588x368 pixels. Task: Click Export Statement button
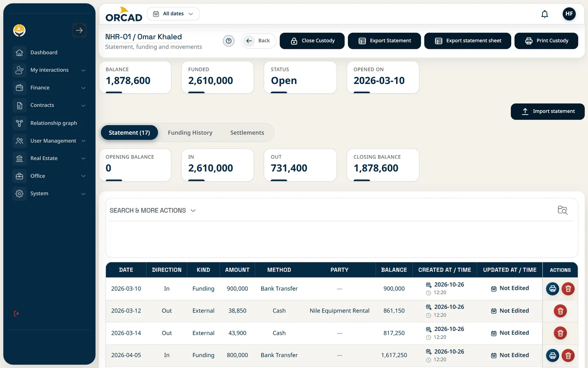pos(384,41)
